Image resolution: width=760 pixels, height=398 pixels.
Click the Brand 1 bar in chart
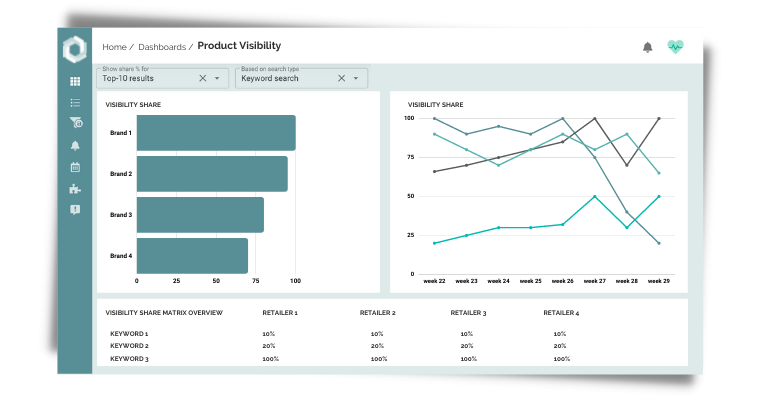pos(216,133)
